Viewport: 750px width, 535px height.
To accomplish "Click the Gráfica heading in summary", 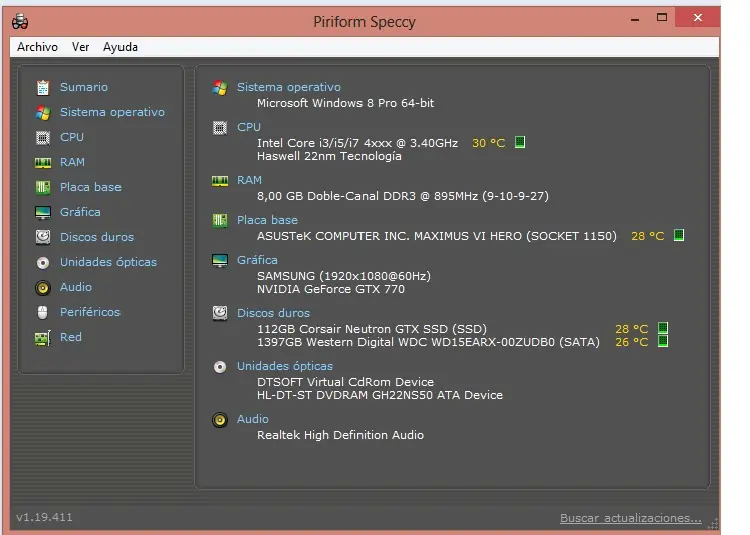I will [257, 260].
